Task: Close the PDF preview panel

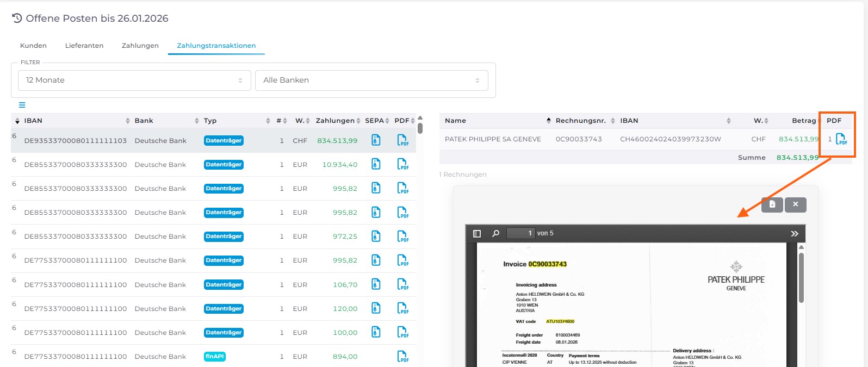Action: pos(795,204)
